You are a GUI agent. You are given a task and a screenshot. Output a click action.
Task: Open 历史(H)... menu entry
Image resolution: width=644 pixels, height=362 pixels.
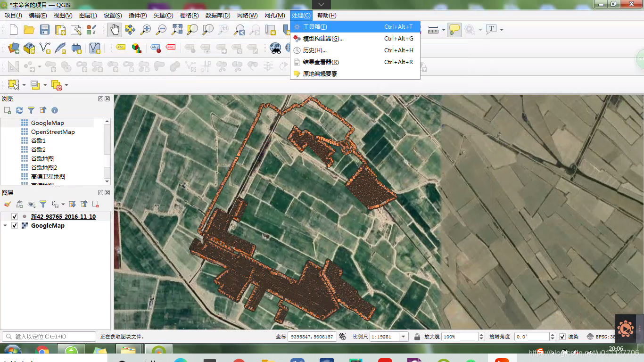coord(355,50)
